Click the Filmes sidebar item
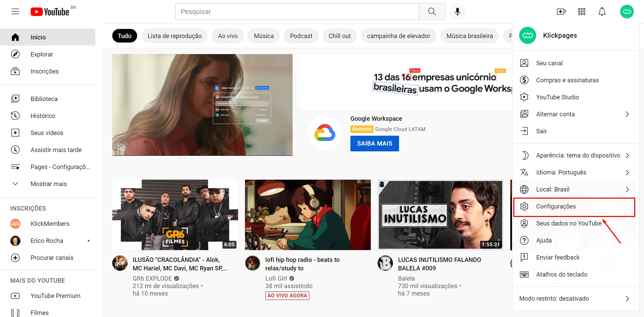The width and height of the screenshot is (644, 317). [x=48, y=313]
